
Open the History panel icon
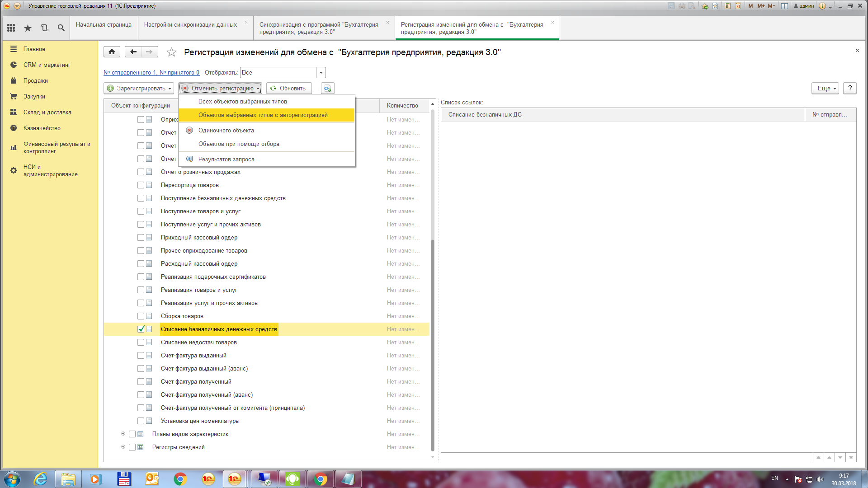tap(44, 28)
